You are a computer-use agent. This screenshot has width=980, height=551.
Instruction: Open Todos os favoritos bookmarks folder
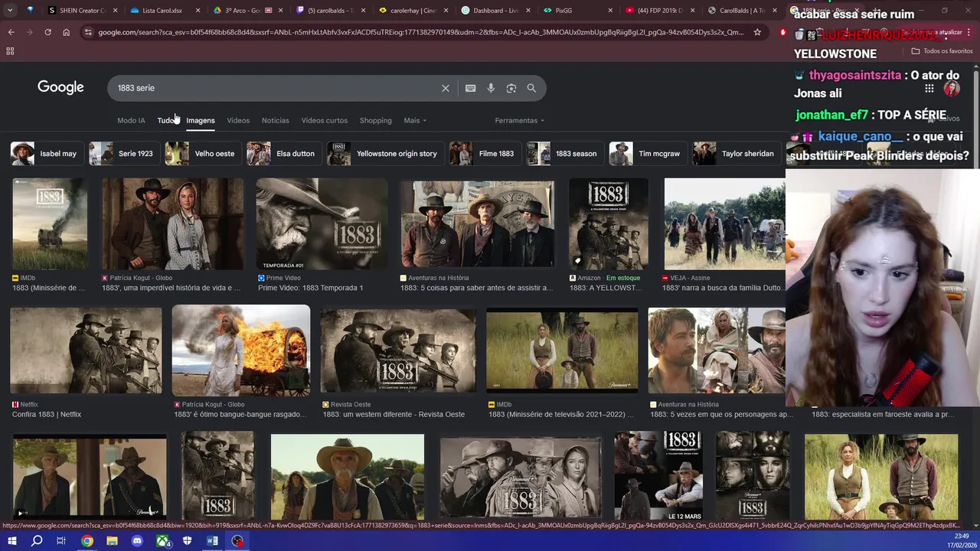(942, 51)
